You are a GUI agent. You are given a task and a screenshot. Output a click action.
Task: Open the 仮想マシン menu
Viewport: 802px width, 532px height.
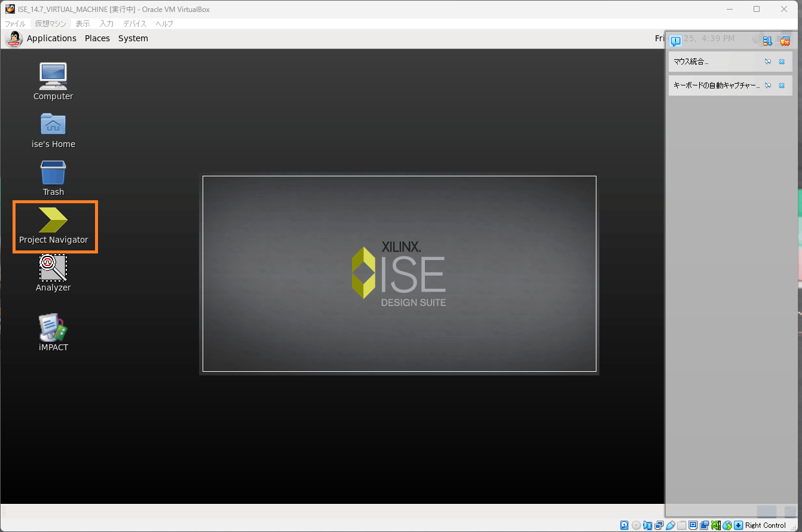click(x=50, y=24)
